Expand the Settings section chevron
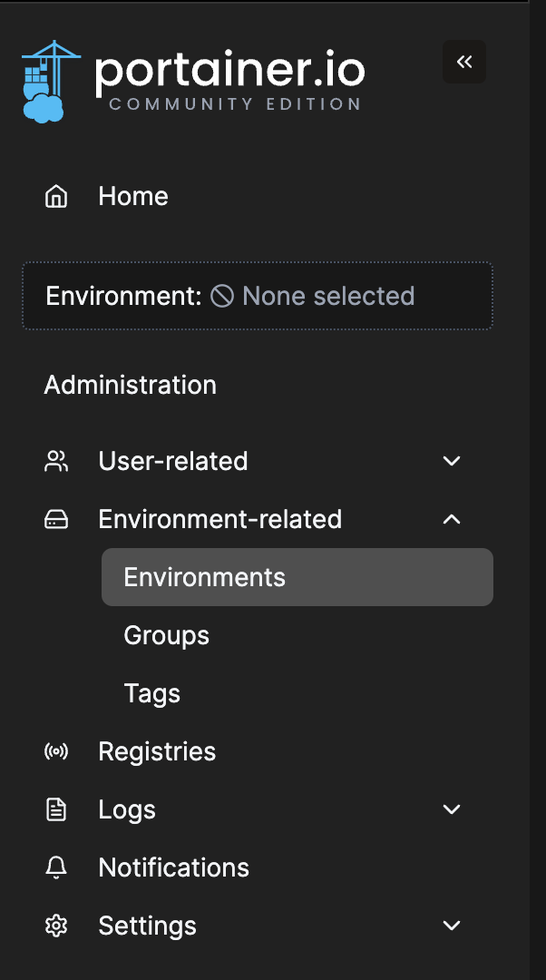The image size is (546, 980). point(452,926)
